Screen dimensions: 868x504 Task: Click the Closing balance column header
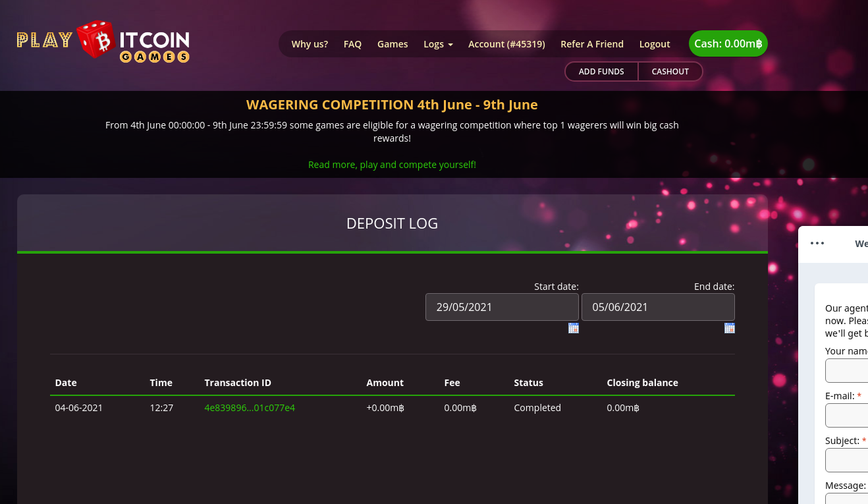[x=642, y=383]
